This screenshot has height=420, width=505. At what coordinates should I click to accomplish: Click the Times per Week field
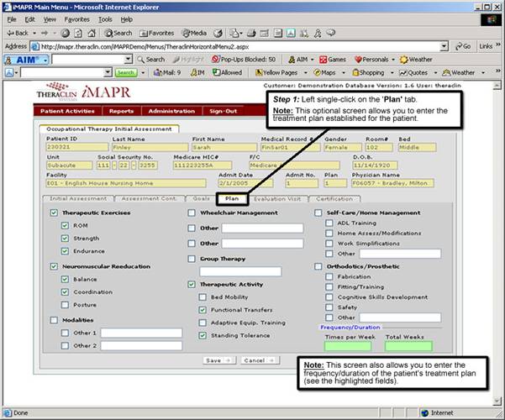tap(346, 345)
